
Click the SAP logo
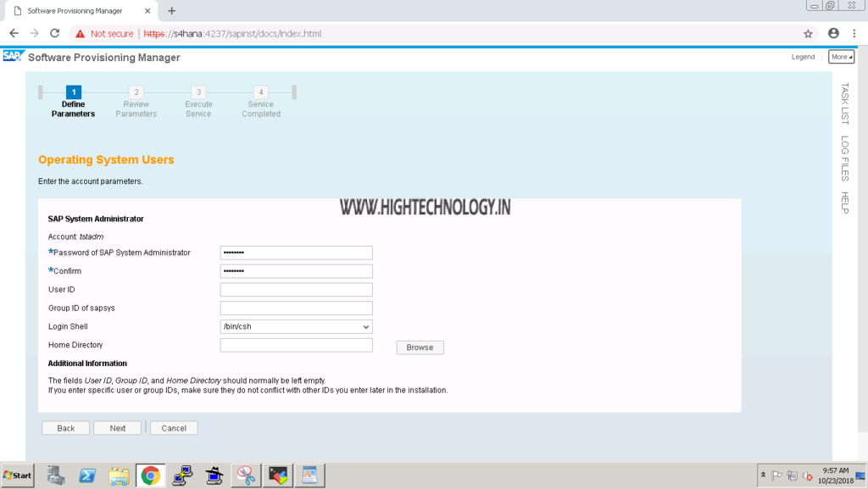point(14,57)
